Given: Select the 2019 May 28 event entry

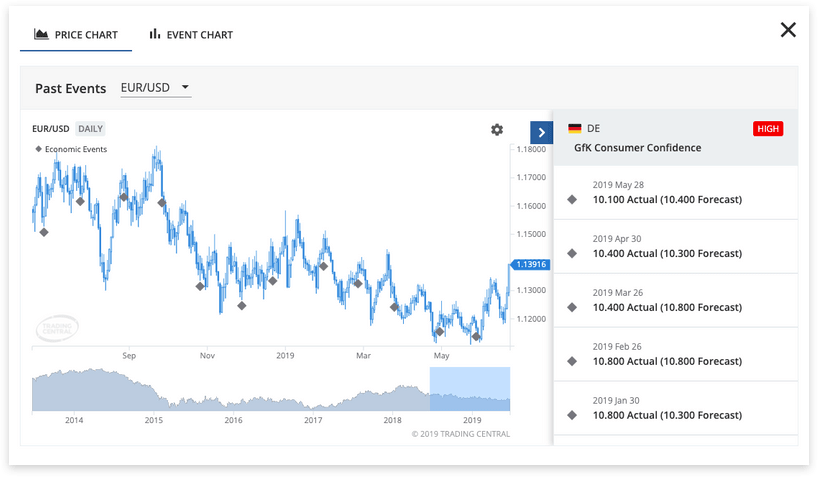Looking at the screenshot, I should click(x=666, y=192).
